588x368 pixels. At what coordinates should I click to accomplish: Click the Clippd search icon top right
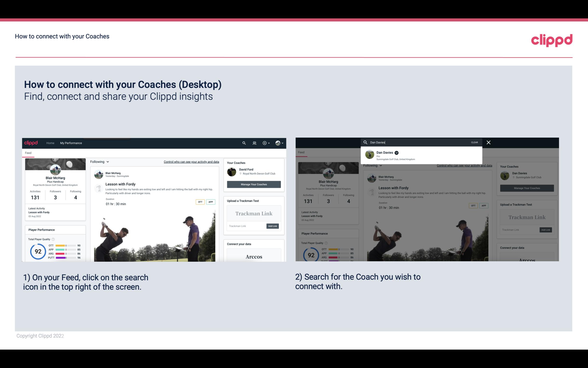244,143
